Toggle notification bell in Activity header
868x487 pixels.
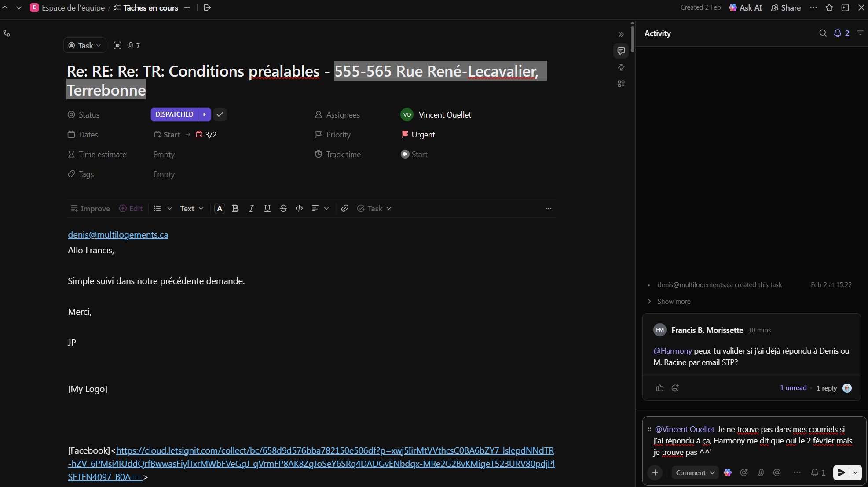click(x=838, y=33)
